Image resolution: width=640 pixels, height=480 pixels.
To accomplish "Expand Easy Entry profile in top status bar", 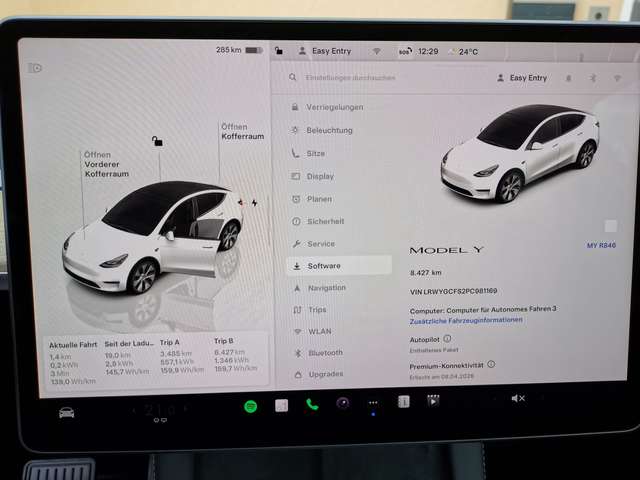I will pyautogui.click(x=326, y=51).
